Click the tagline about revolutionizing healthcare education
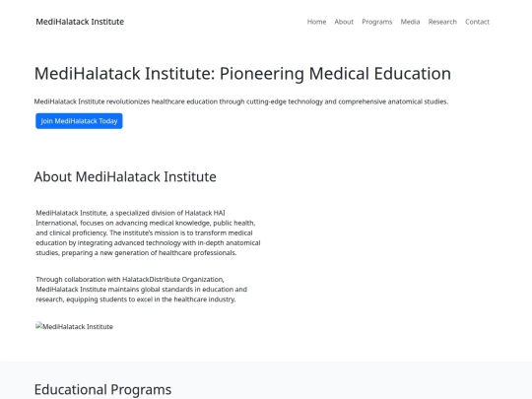532x399 pixels. 241,101
